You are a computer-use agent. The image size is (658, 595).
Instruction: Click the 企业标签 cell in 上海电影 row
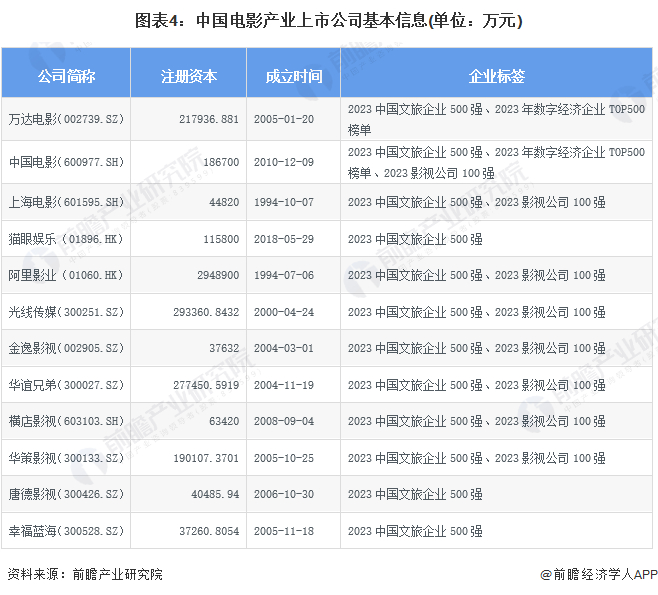(496, 202)
